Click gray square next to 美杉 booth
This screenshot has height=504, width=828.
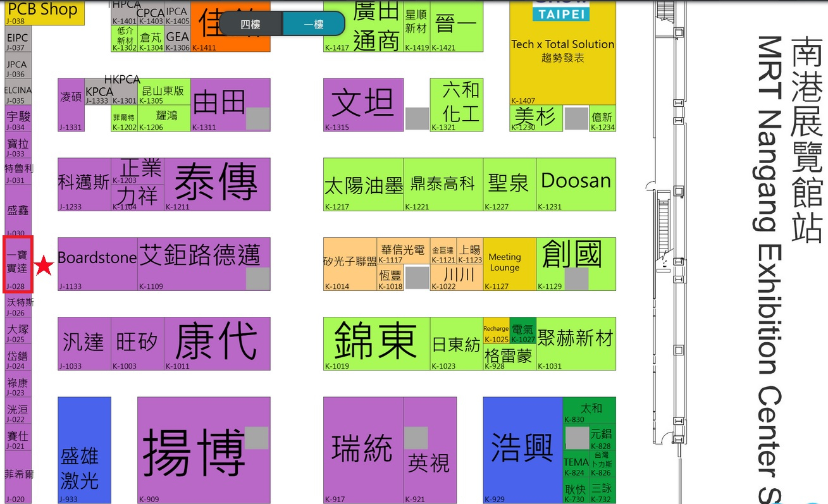tap(576, 119)
